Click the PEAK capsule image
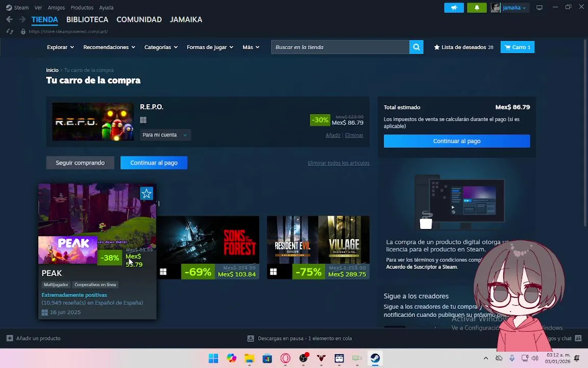588x368 pixels. click(68, 250)
